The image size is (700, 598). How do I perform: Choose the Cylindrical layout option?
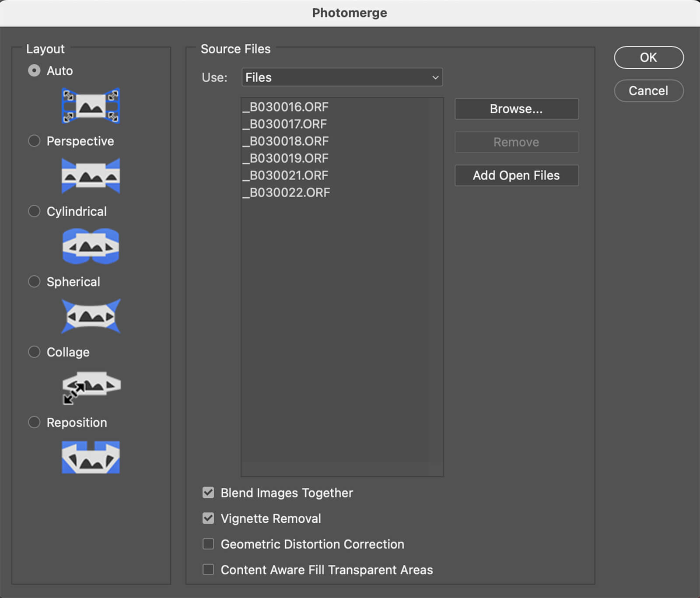click(34, 211)
